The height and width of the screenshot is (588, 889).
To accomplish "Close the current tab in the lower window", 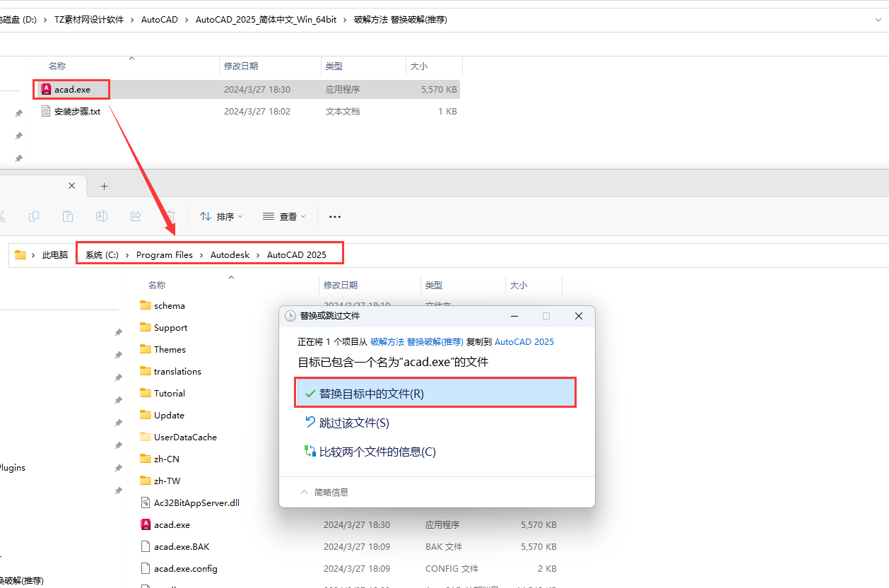I will tap(71, 185).
